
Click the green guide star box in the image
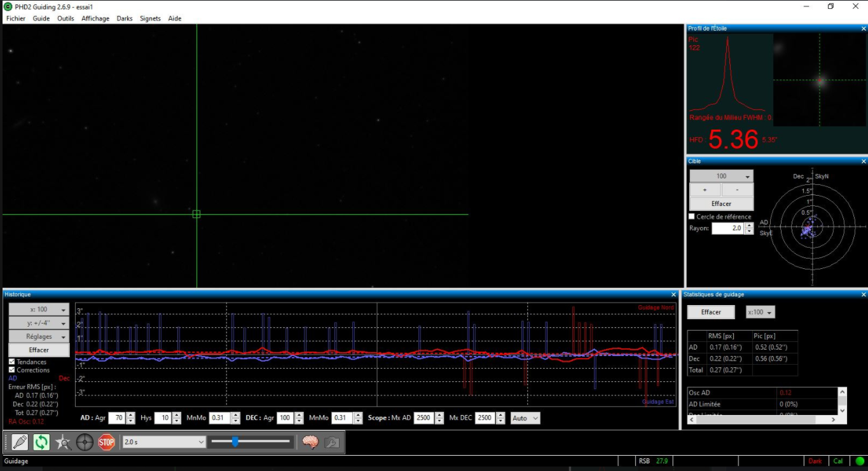point(196,214)
